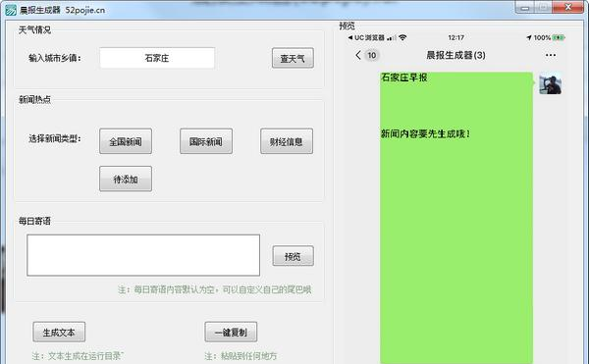Click the note 粘贴到任何地方
This screenshot has width=589, height=364.
pos(241,356)
